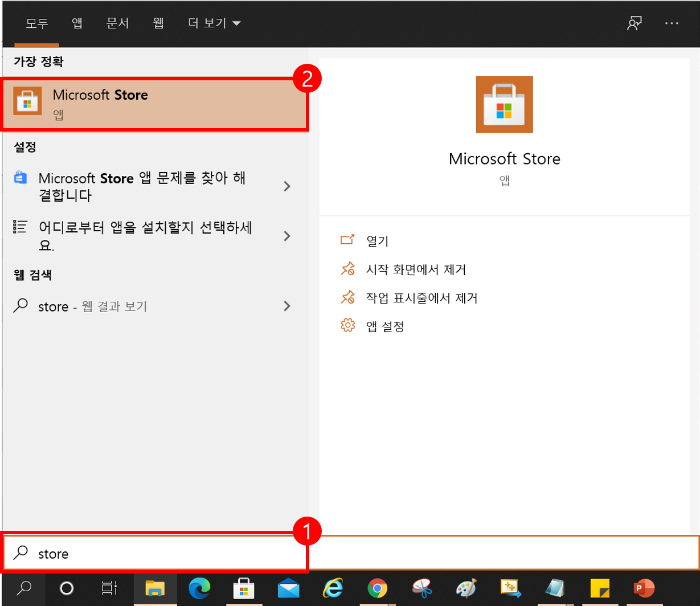
Task: Open Mail app from taskbar
Action: tap(289, 588)
